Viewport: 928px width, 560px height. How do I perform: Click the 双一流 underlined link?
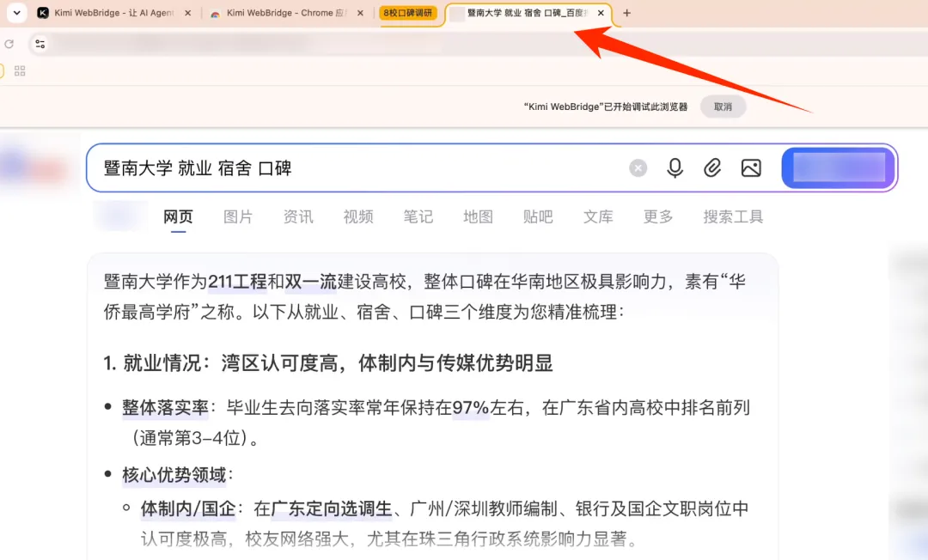pyautogui.click(x=311, y=282)
